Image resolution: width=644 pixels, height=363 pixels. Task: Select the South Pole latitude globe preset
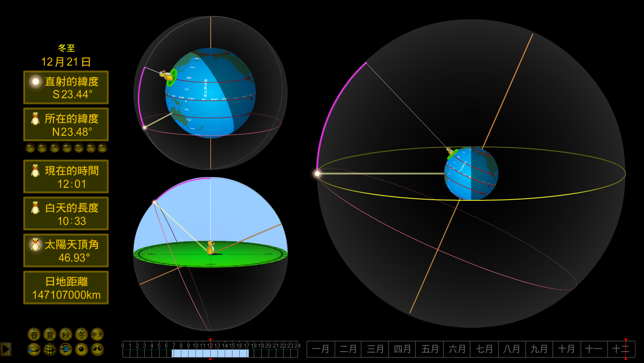coord(103,148)
